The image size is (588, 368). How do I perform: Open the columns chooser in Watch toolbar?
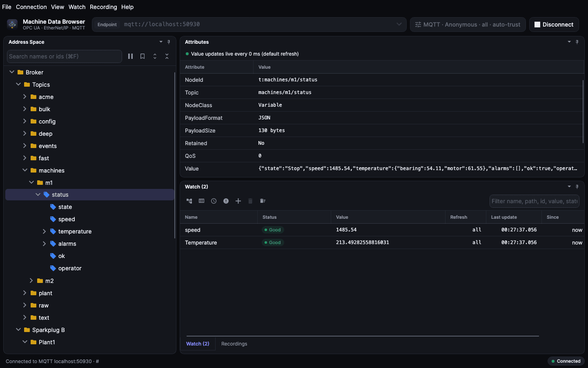pyautogui.click(x=201, y=201)
